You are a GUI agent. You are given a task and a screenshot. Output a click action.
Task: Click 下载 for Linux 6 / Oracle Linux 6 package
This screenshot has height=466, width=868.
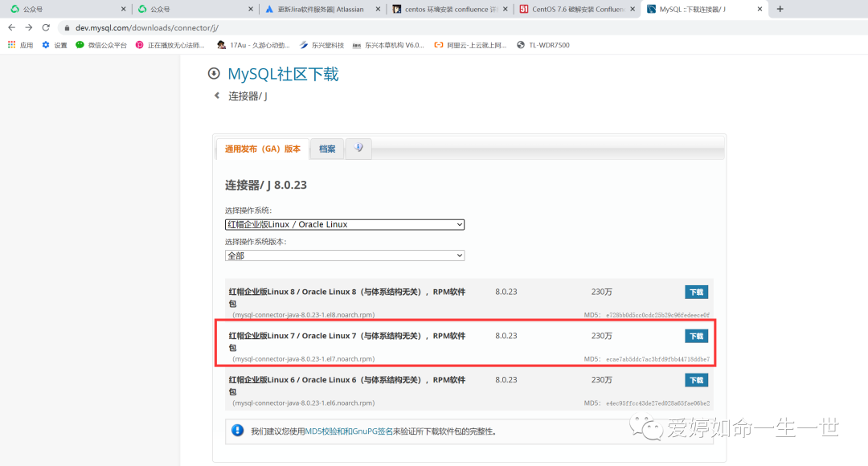tap(696, 380)
